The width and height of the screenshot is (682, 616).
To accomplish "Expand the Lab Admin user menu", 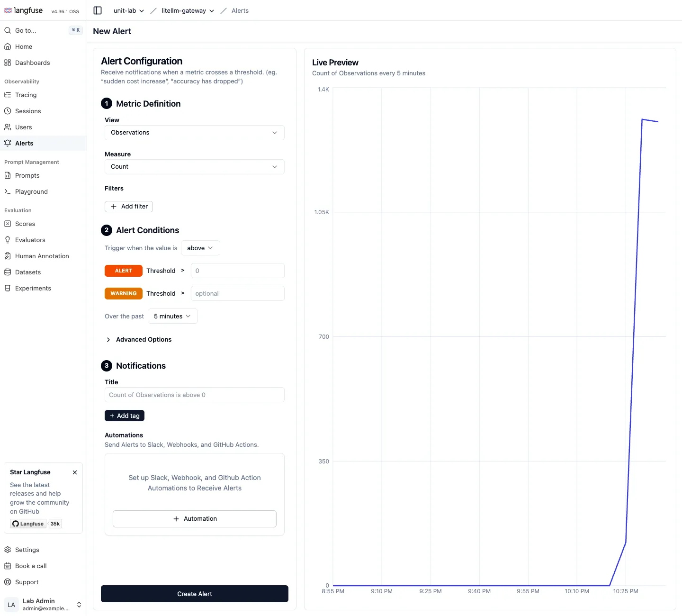I will pos(44,605).
